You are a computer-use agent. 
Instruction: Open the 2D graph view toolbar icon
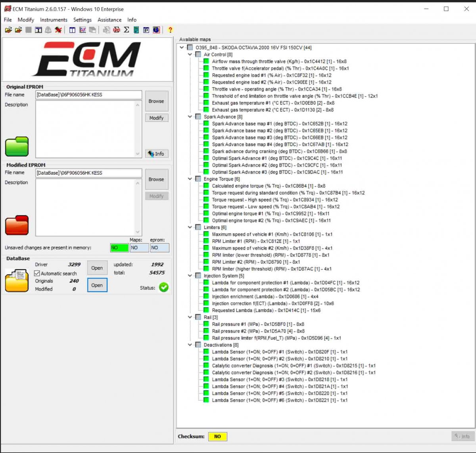tap(83, 30)
